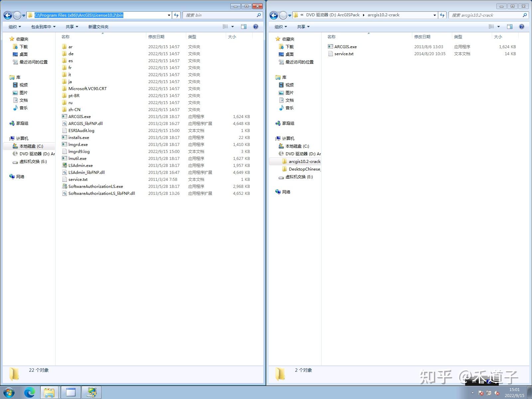This screenshot has height=399, width=532.
Task: Expand address history dropdown in right window
Action: click(435, 15)
